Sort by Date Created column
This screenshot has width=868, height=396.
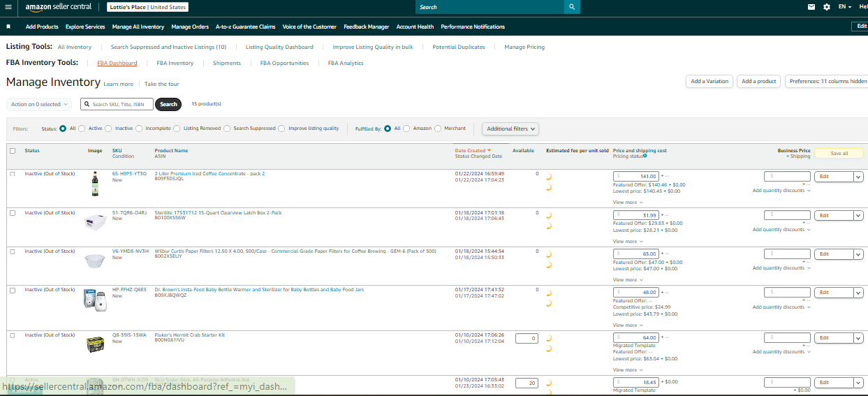pyautogui.click(x=473, y=151)
